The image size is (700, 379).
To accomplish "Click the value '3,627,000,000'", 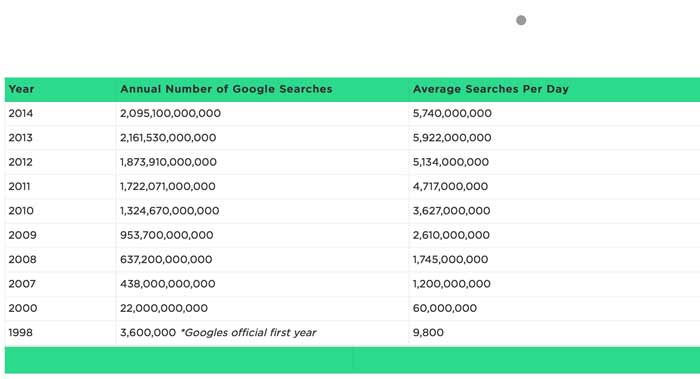I will [x=451, y=211].
